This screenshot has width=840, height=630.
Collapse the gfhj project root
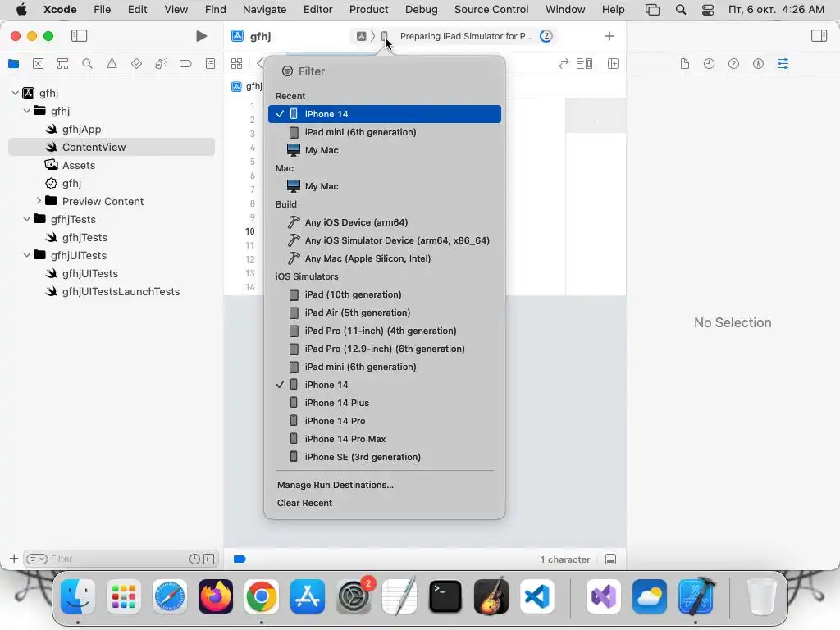(x=15, y=93)
